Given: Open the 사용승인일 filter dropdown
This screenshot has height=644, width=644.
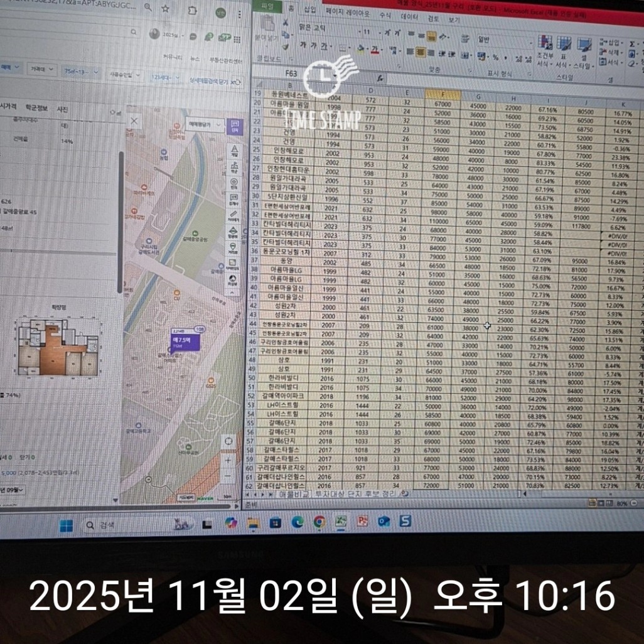Looking at the screenshot, I should pyautogui.click(x=124, y=75).
